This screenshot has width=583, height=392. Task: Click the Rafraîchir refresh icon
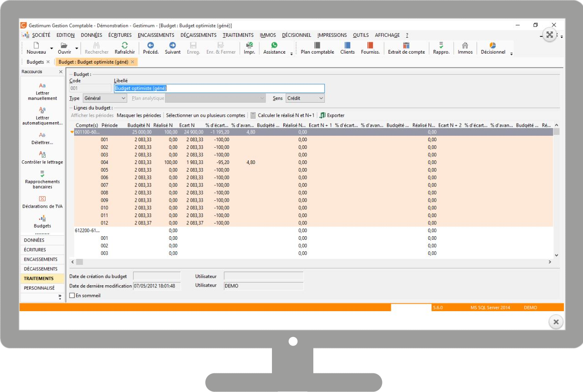point(124,45)
